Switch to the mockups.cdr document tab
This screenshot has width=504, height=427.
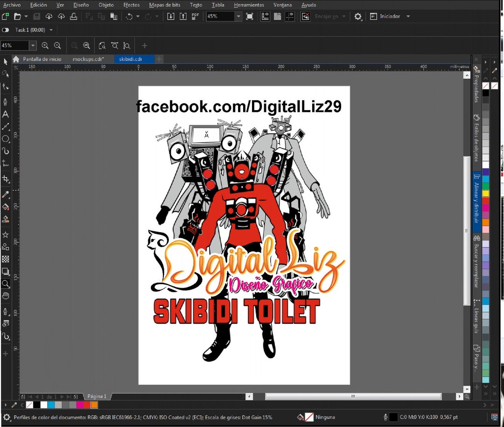88,59
